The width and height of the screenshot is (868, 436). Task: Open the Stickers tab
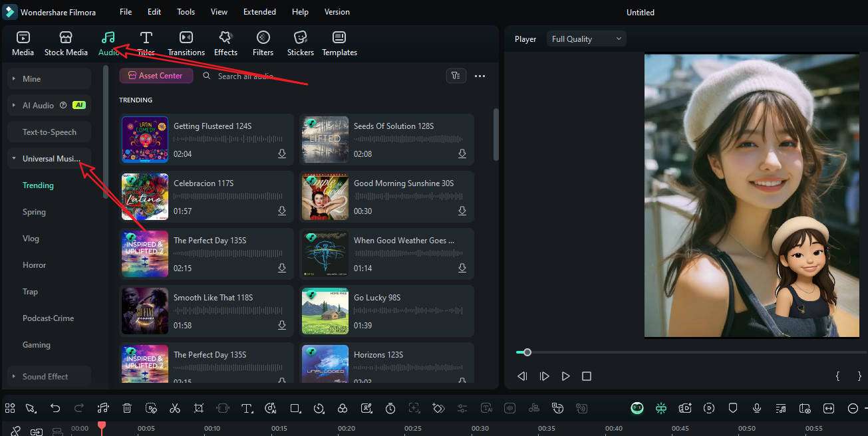pos(300,43)
